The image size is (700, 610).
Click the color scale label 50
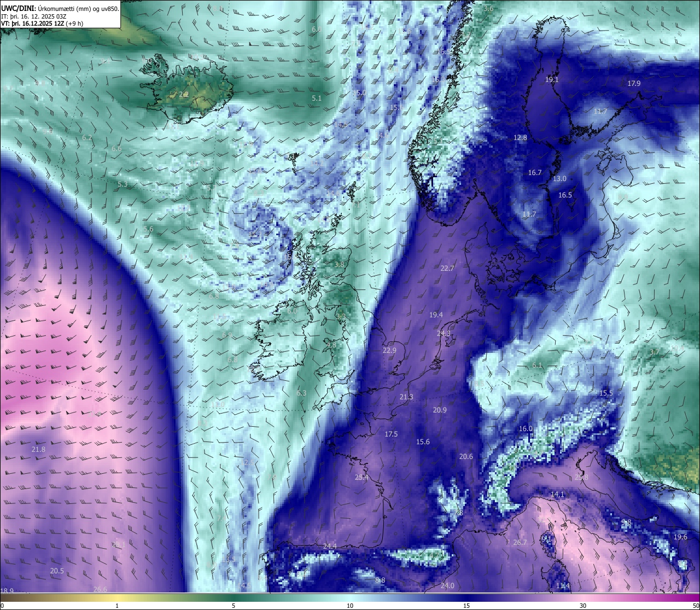696,606
